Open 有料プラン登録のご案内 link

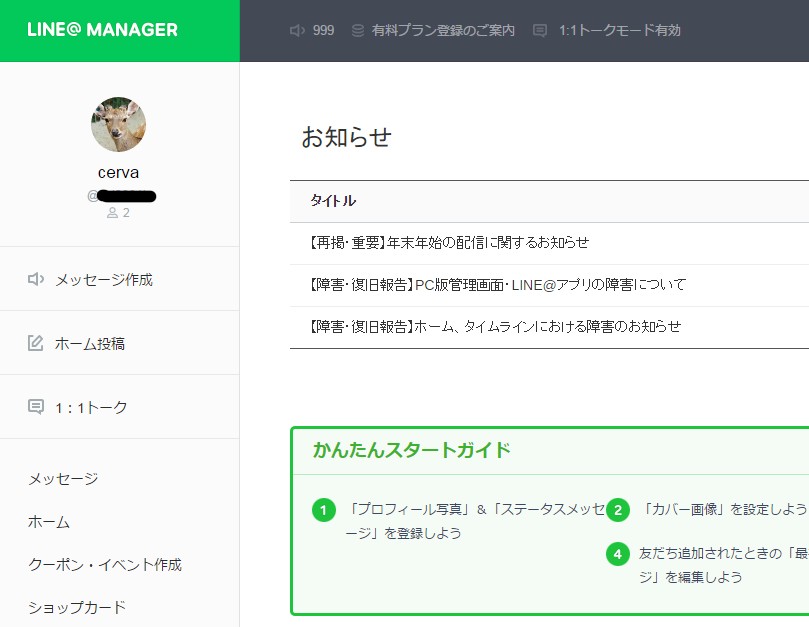pos(443,30)
